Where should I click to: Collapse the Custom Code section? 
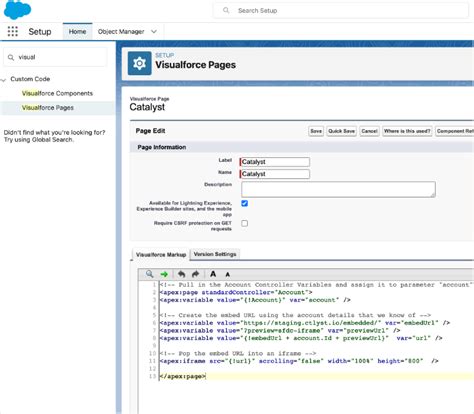pos(4,80)
